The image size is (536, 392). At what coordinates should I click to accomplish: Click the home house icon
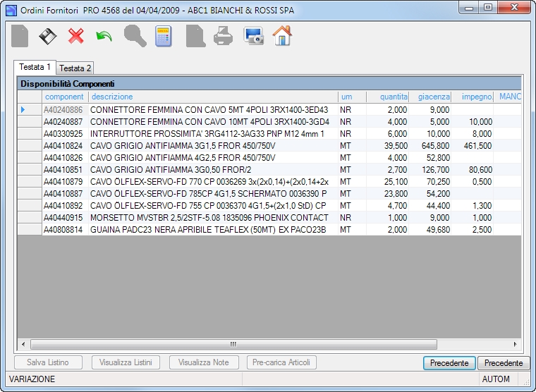click(282, 35)
